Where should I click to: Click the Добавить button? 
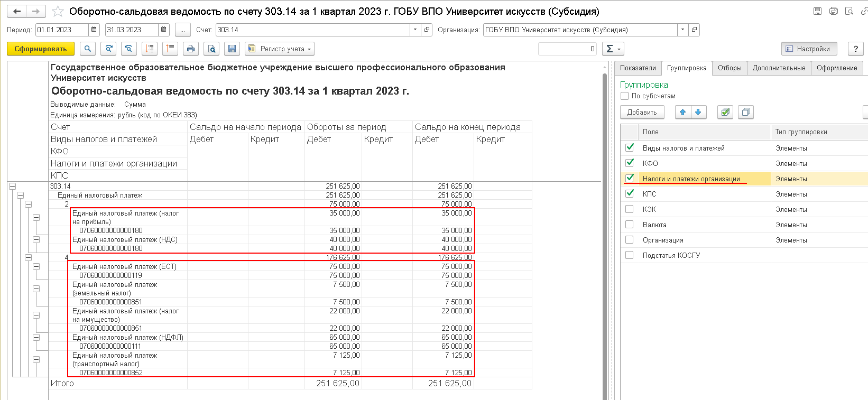pos(642,112)
